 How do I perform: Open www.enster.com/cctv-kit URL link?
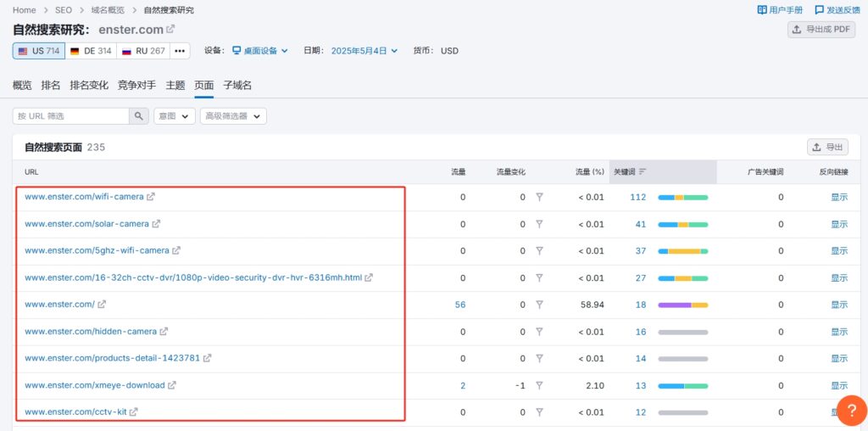pyautogui.click(x=75, y=411)
